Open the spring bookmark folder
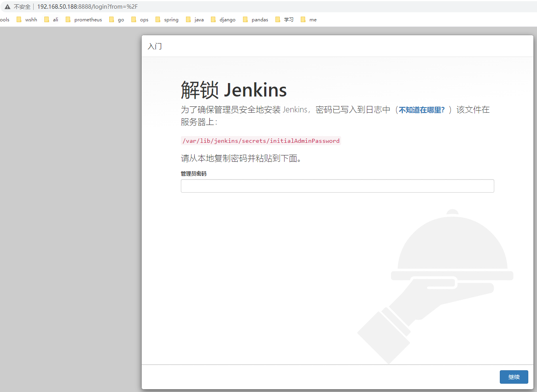The image size is (537, 392). click(x=167, y=19)
